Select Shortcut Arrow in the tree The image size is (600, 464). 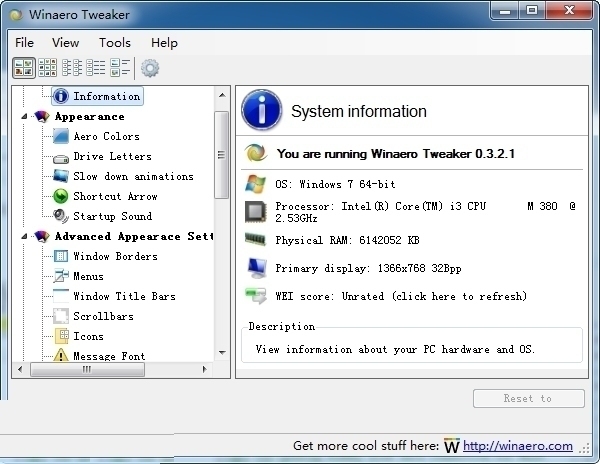(115, 196)
